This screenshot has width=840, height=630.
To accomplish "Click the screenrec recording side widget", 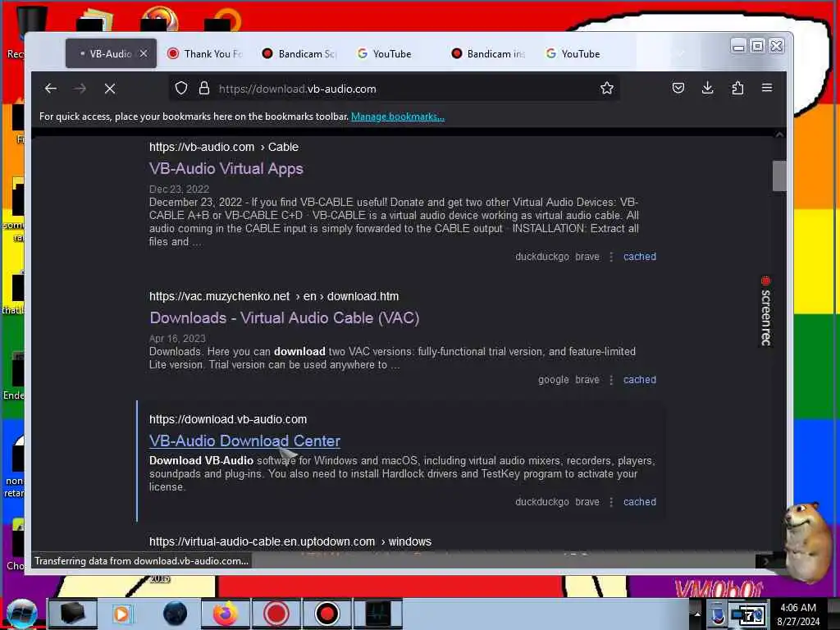I will coord(765,311).
